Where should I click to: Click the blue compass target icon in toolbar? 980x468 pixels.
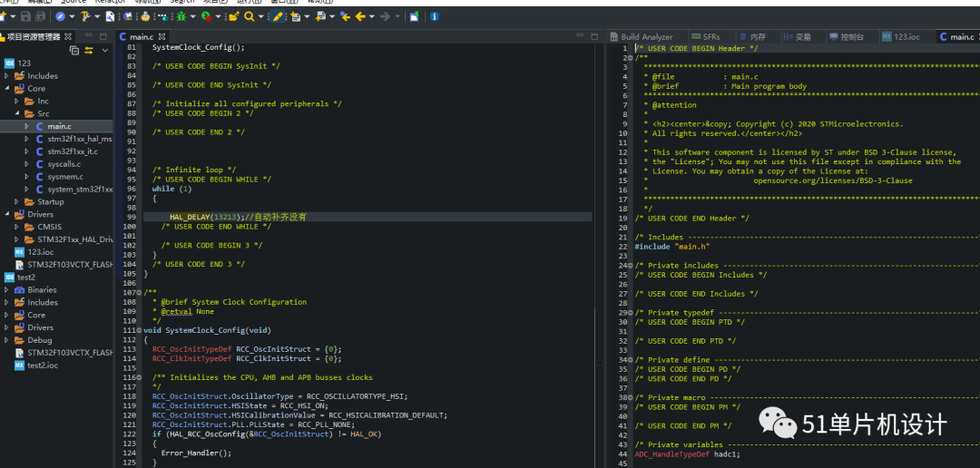coord(60,17)
